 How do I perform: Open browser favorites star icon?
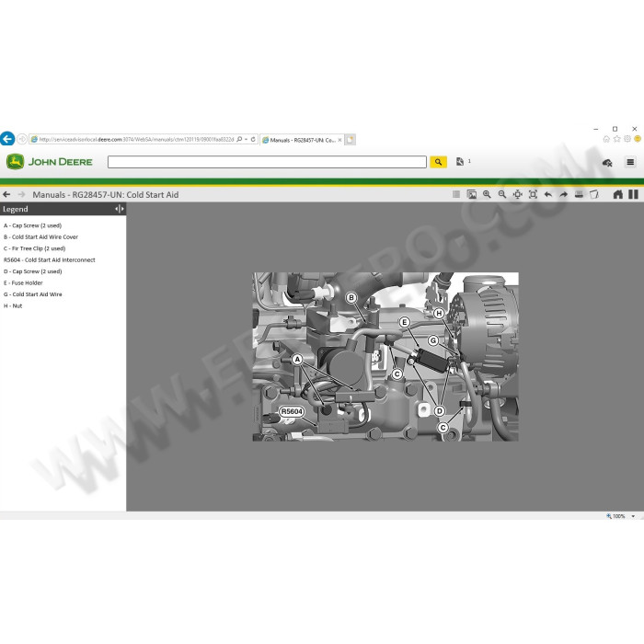(616, 139)
